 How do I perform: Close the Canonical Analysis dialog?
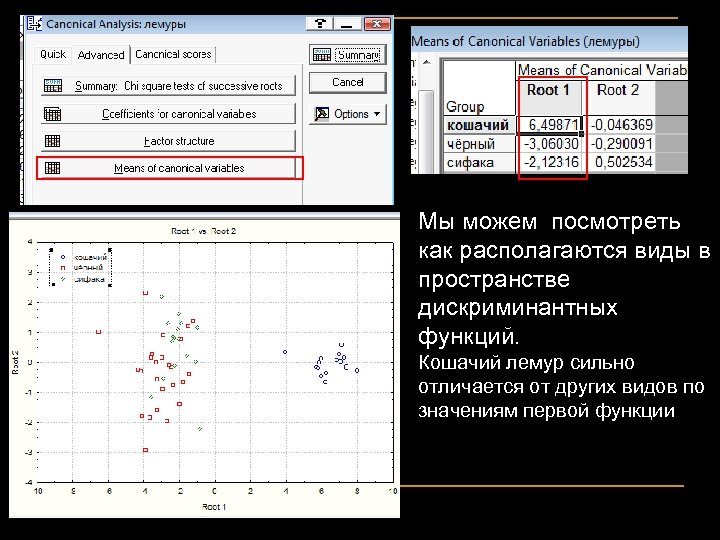pyautogui.click(x=377, y=24)
